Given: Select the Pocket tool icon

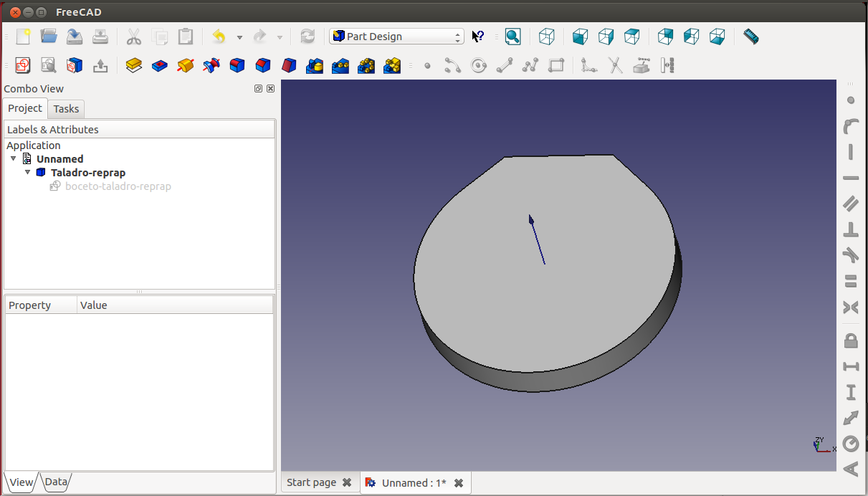Looking at the screenshot, I should (159, 66).
